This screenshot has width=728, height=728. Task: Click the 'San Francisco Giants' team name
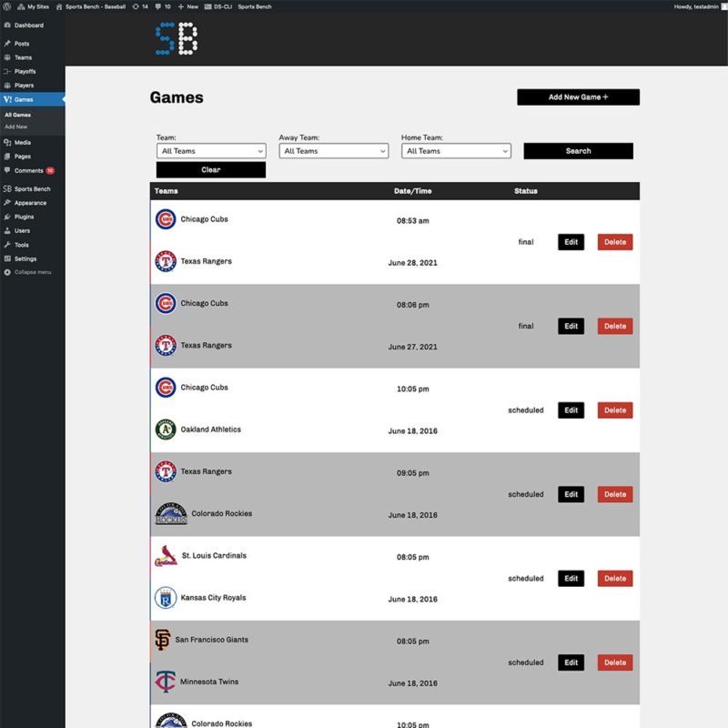pyautogui.click(x=212, y=640)
